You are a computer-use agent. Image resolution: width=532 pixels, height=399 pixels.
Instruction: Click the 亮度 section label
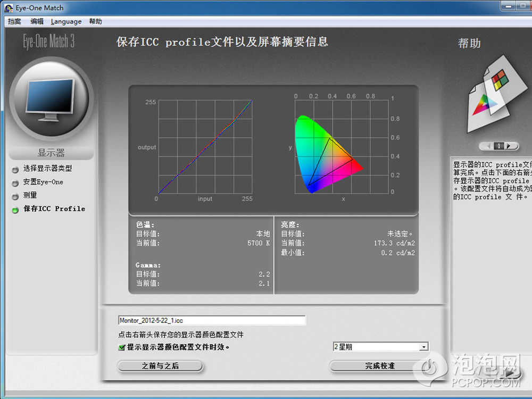point(290,225)
